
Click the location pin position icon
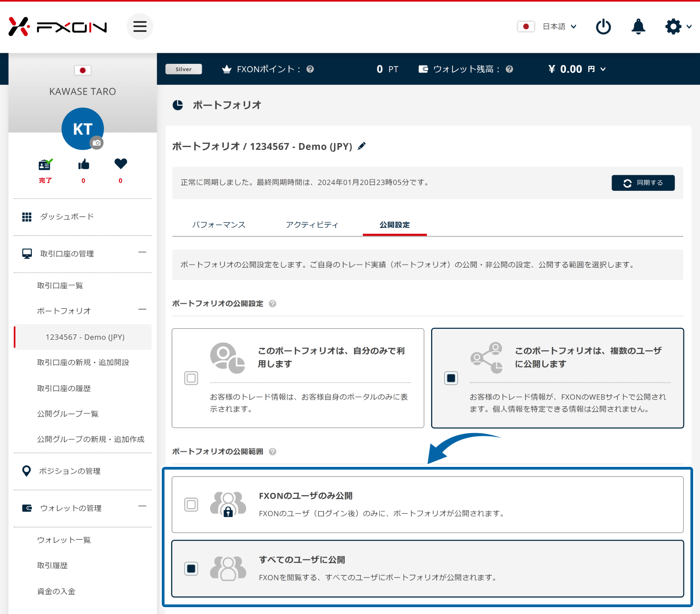[x=26, y=471]
